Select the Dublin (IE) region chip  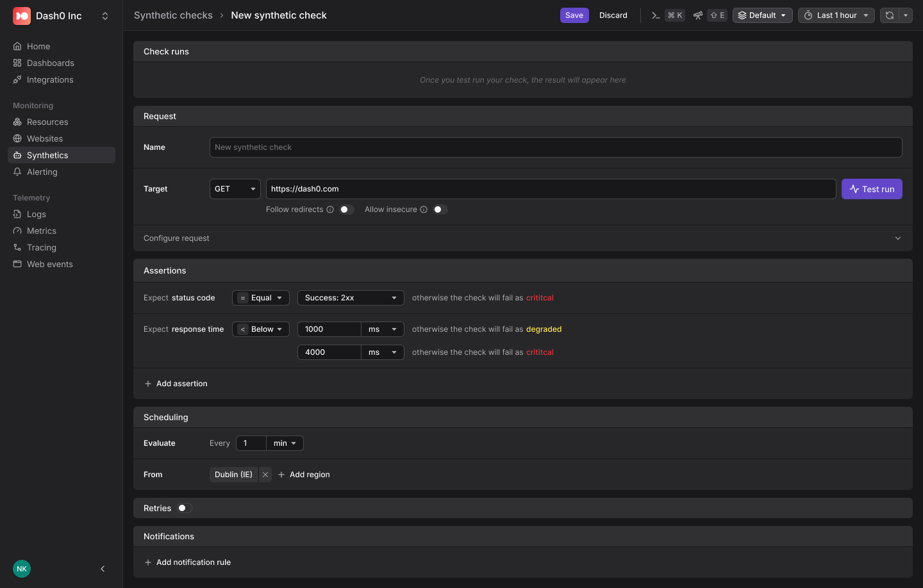pos(234,475)
